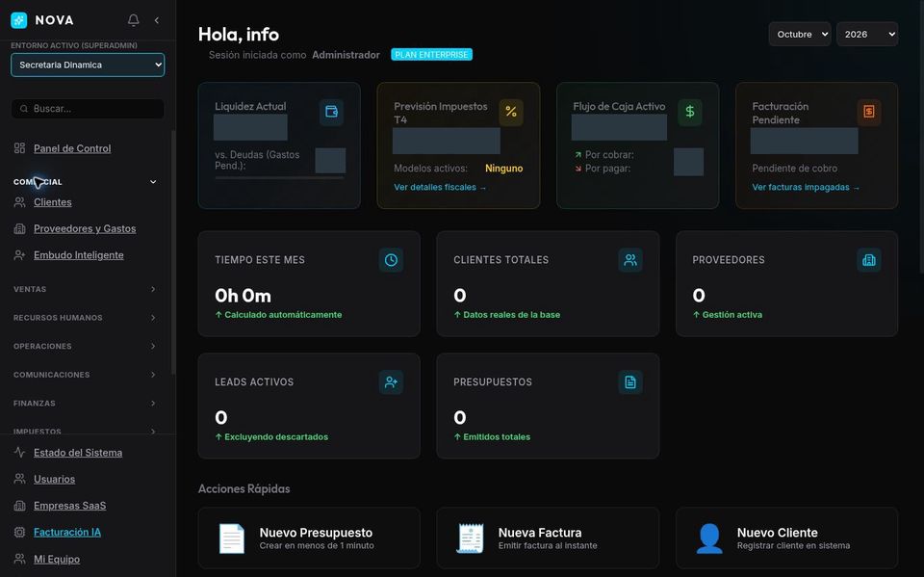Click the PLAN ENTERPRISE badge
This screenshot has height=577, width=924.
tap(431, 54)
